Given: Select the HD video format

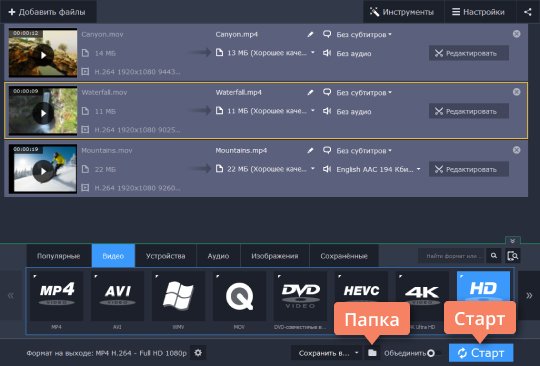Looking at the screenshot, I should [483, 287].
